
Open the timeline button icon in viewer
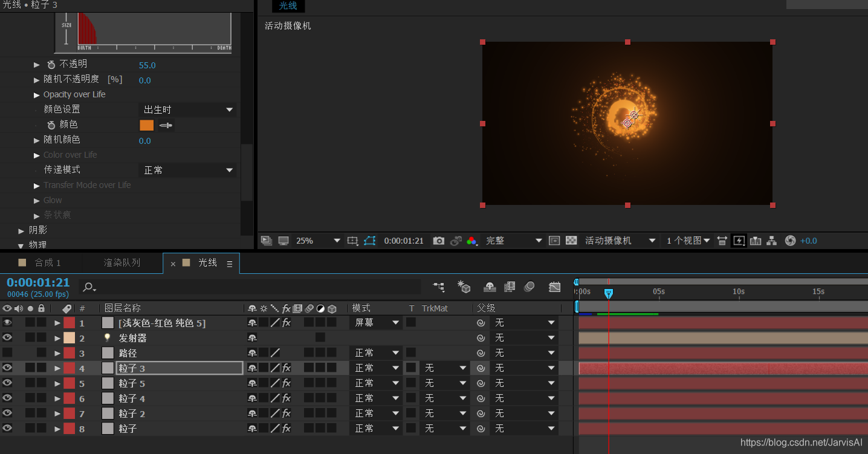click(x=756, y=241)
